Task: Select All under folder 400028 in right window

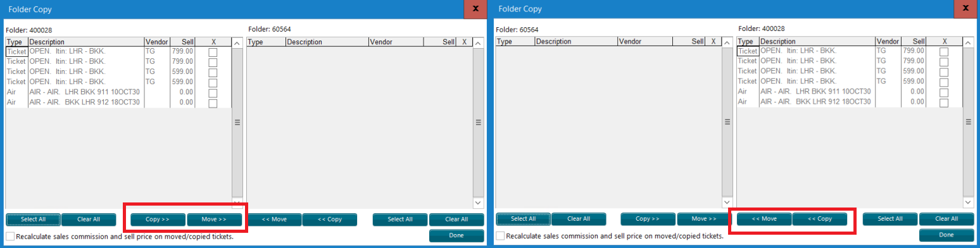Action: [x=890, y=219]
